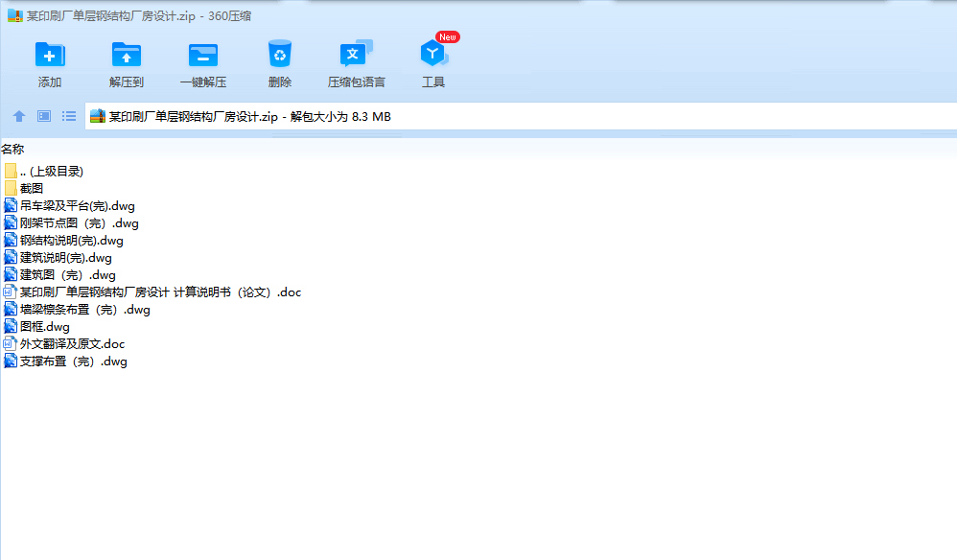Click the 解压到 (Extract to) icon
Viewport: 957px width, 560px height.
(x=127, y=55)
